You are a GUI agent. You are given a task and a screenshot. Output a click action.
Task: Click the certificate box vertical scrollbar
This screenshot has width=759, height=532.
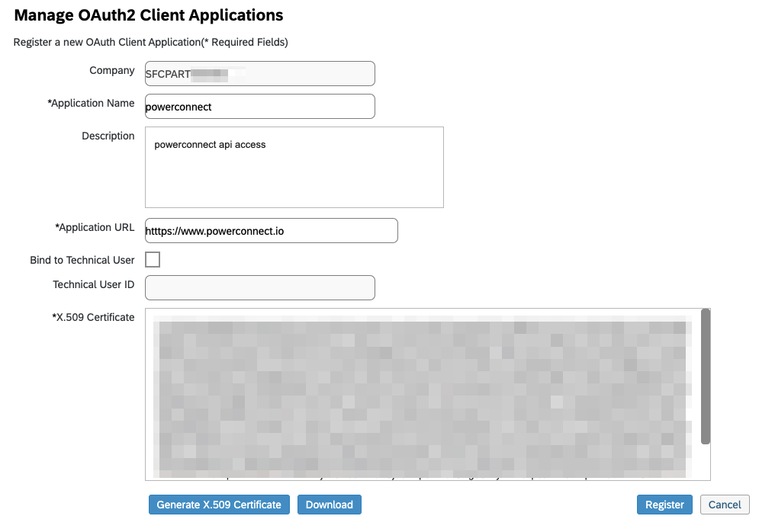[x=706, y=377]
